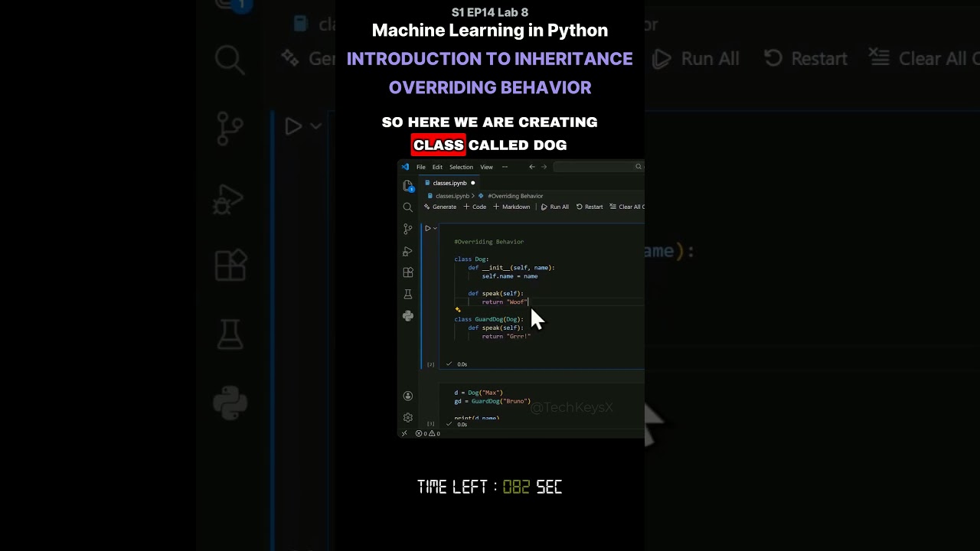
Task: Click the #Overriding Behavior breadcrumb
Action: click(x=515, y=196)
